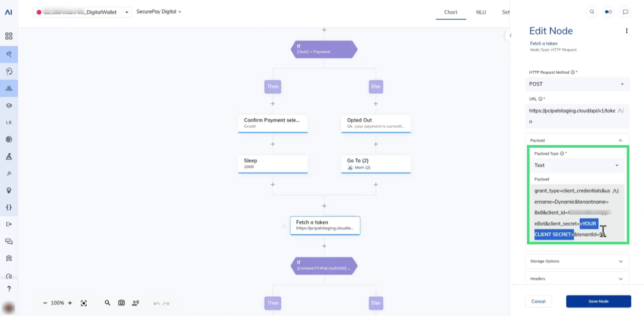644x316 pixels.
Task: Toggle the switch icon in the top-right header
Action: (x=608, y=12)
